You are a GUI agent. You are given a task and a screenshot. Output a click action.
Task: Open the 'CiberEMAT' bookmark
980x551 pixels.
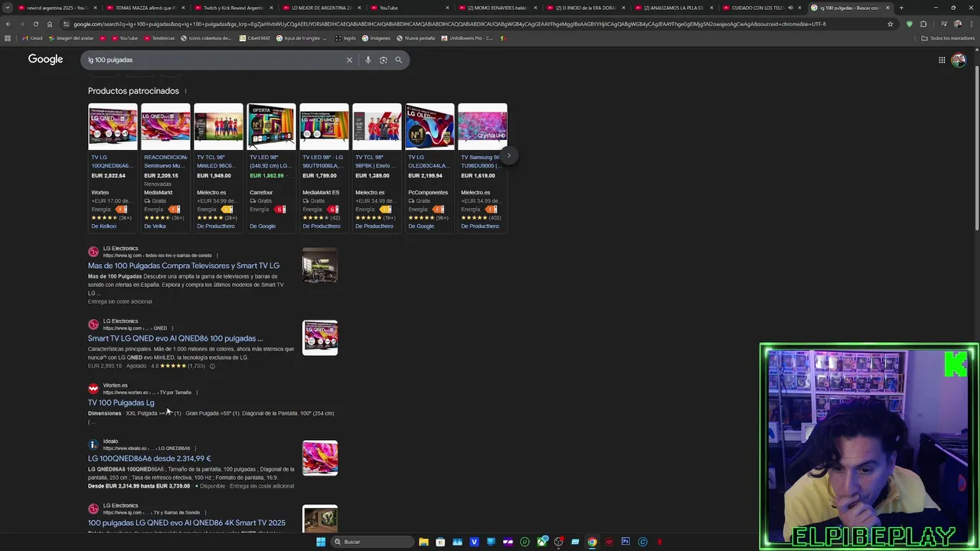point(255,38)
